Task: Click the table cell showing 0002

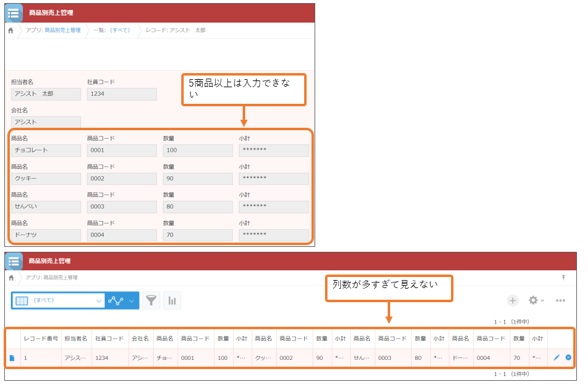Action: click(x=294, y=358)
